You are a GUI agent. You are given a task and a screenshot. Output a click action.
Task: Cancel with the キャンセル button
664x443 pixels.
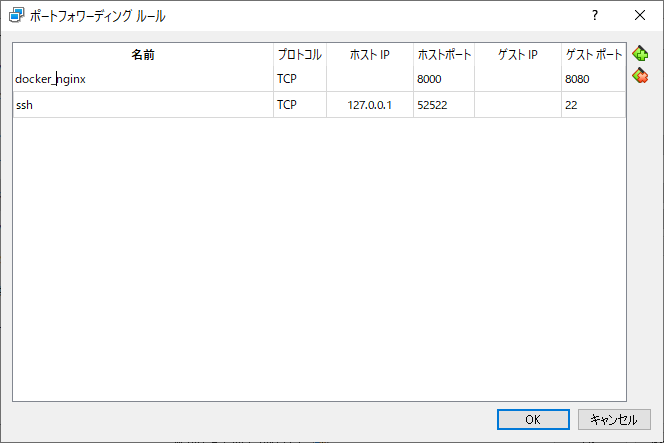(x=614, y=419)
